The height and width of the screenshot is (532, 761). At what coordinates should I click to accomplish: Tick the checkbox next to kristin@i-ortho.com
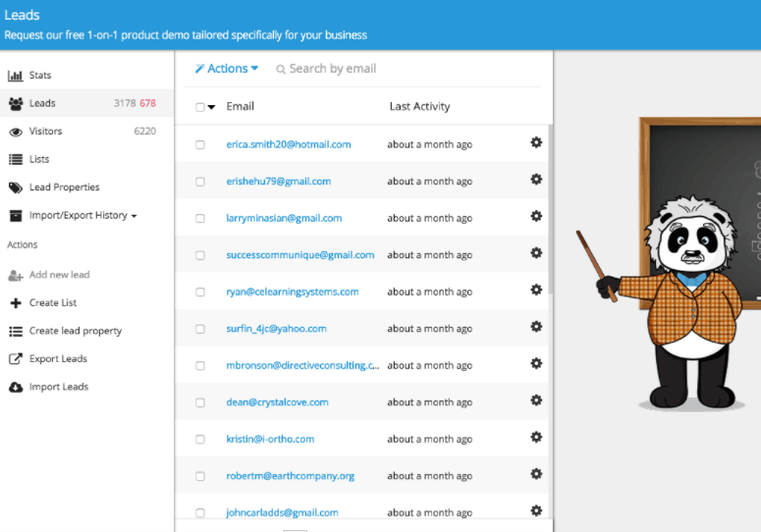[200, 440]
